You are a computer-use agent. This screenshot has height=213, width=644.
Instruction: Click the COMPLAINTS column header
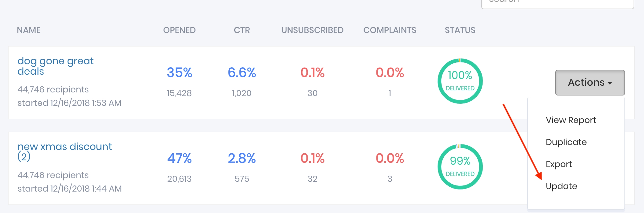point(390,30)
